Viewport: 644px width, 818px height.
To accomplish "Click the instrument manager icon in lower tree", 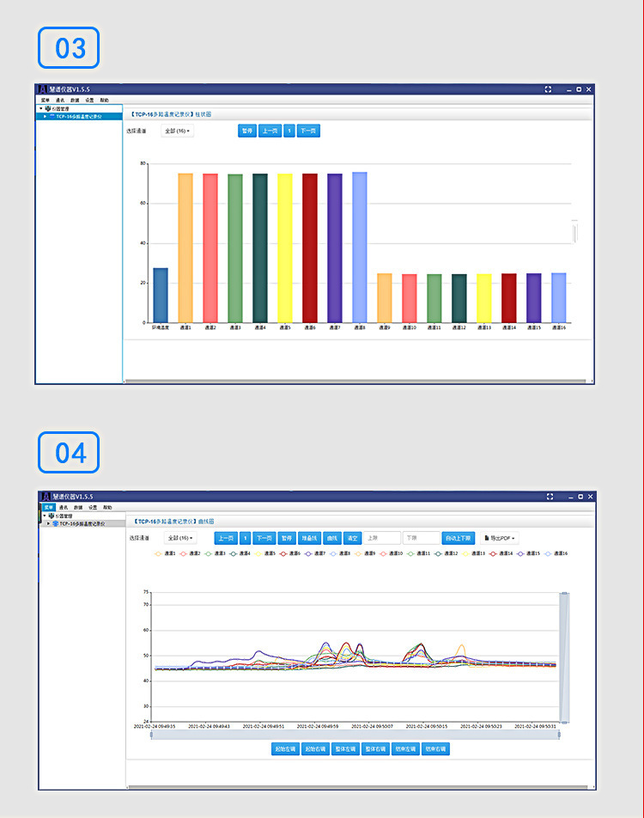I will (52, 516).
